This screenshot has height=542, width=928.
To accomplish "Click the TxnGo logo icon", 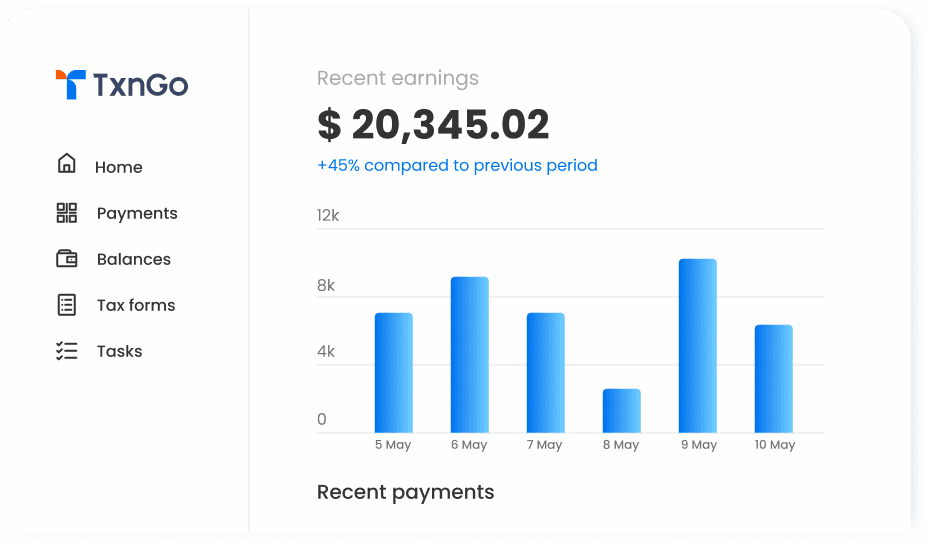I will click(70, 84).
